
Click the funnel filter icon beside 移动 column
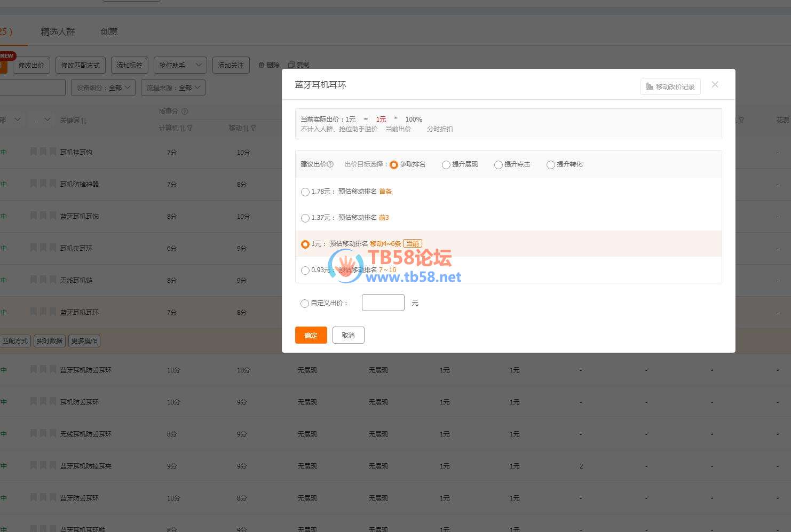253,128
